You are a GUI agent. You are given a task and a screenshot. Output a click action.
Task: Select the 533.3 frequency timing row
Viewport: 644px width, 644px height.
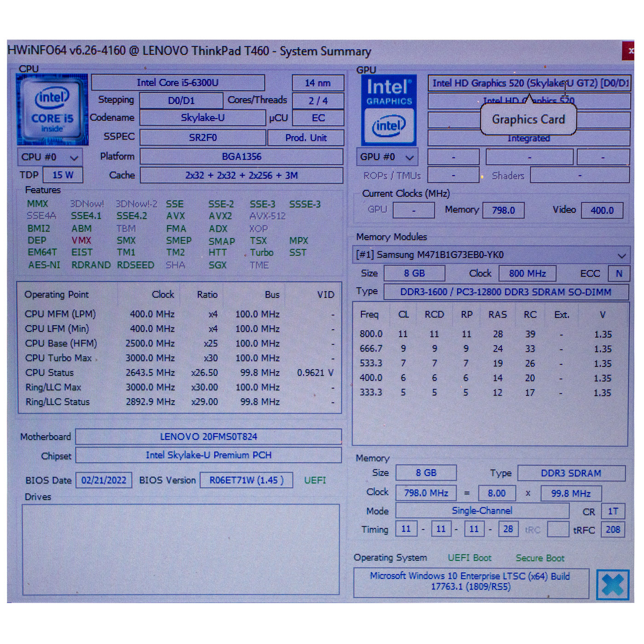(x=490, y=363)
